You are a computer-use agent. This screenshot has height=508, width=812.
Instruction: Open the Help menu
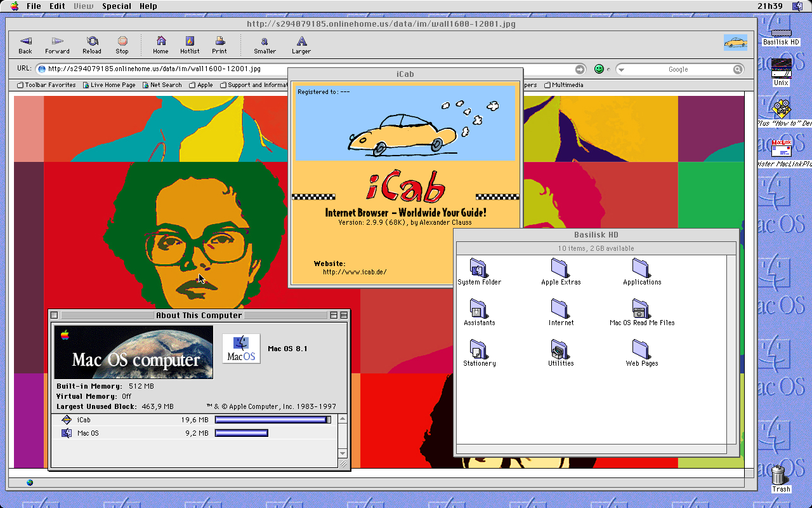click(148, 6)
